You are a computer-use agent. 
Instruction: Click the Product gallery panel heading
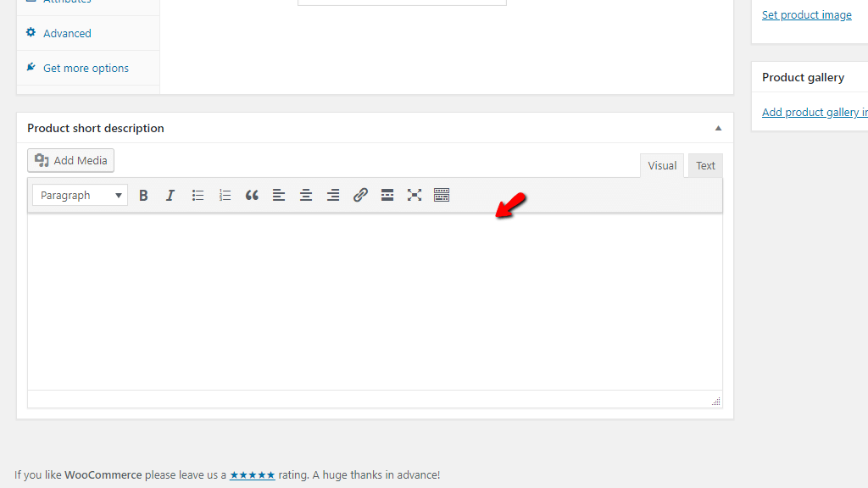coord(803,77)
